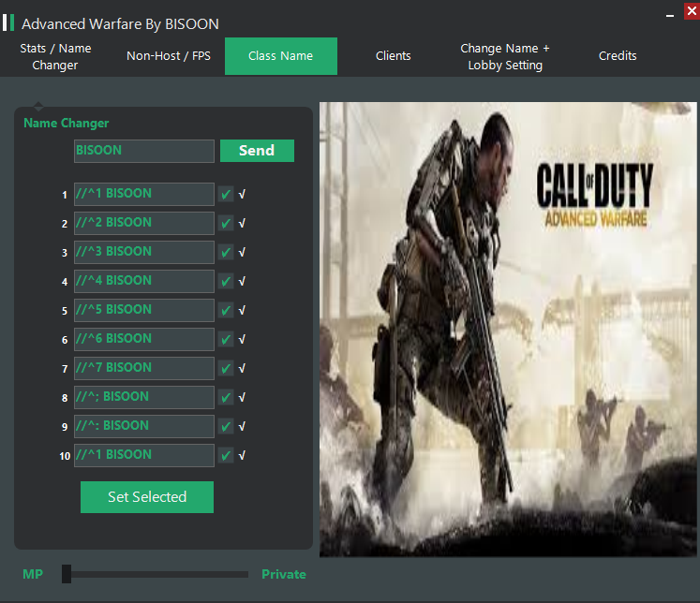
Task: Click the MP / Private slider handle
Action: click(x=67, y=574)
